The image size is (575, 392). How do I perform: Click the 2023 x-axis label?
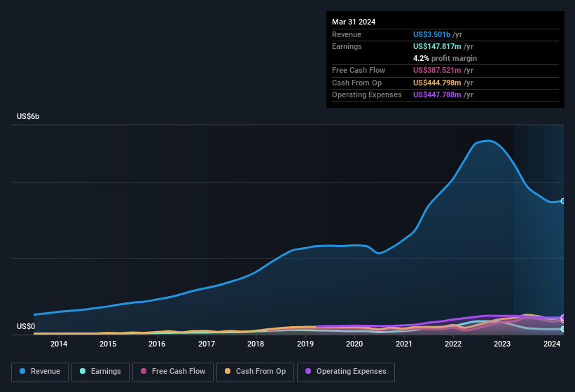tap(502, 344)
